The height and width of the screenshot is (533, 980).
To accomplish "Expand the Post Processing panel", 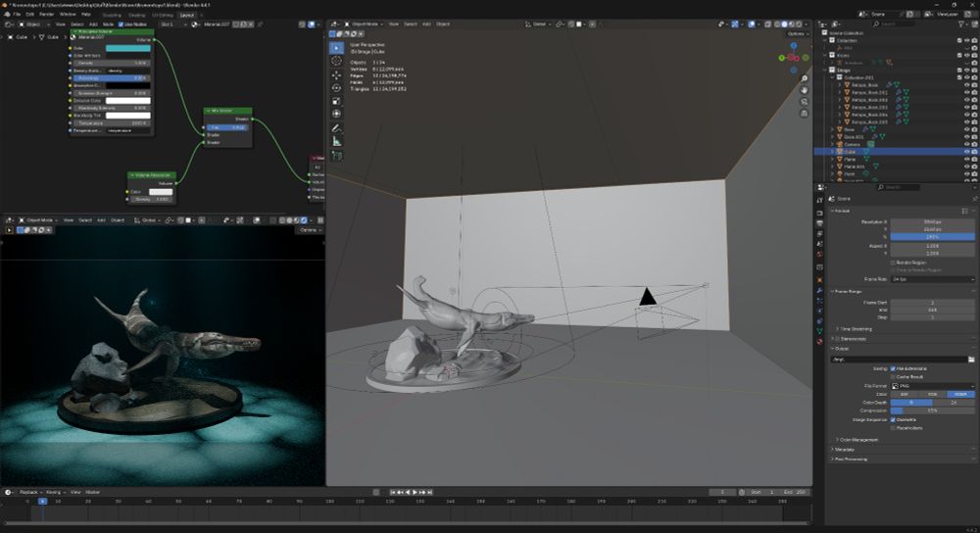I will pyautogui.click(x=849, y=459).
